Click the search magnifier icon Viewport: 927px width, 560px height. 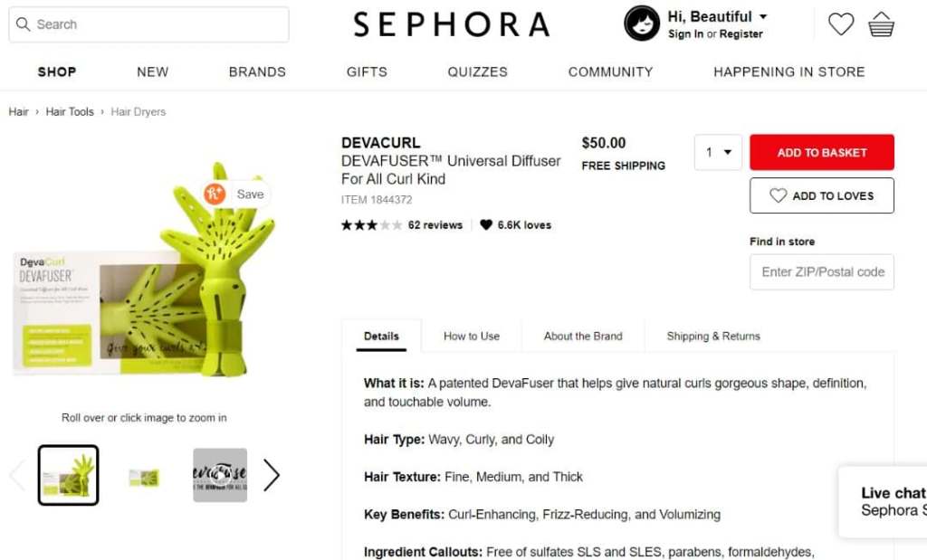pyautogui.click(x=24, y=24)
